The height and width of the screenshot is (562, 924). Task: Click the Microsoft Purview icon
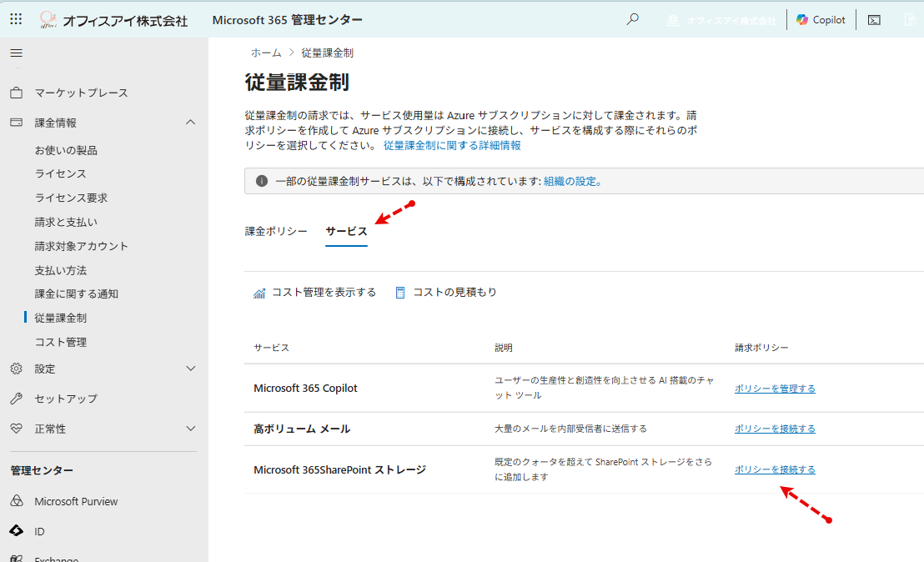[17, 501]
